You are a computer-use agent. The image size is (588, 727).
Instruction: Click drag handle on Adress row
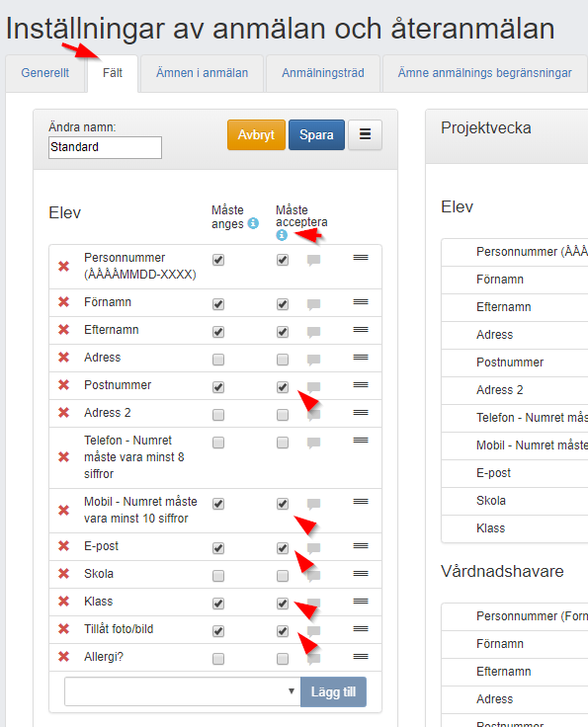point(361,357)
